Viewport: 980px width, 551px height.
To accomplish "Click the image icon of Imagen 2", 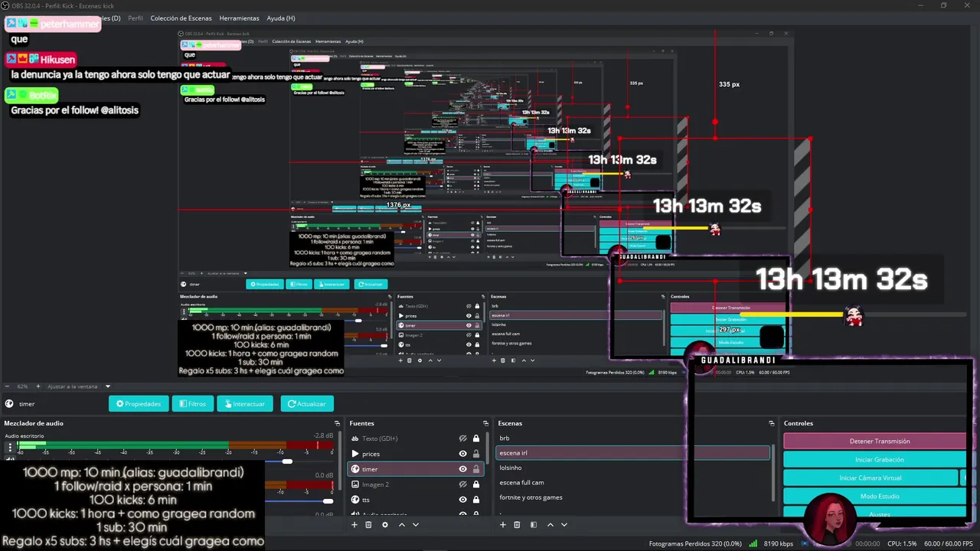I will [355, 484].
